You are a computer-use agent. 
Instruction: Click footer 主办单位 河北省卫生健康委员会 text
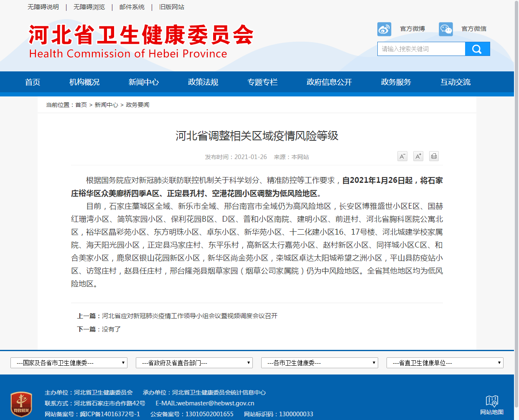89,392
